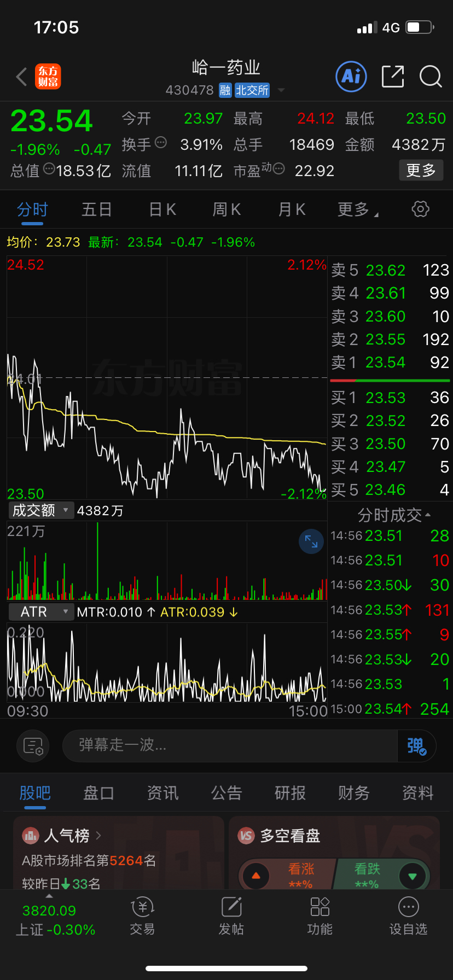Tap the 哈一药业 stock title
This screenshot has height=980, width=453.
point(226,68)
